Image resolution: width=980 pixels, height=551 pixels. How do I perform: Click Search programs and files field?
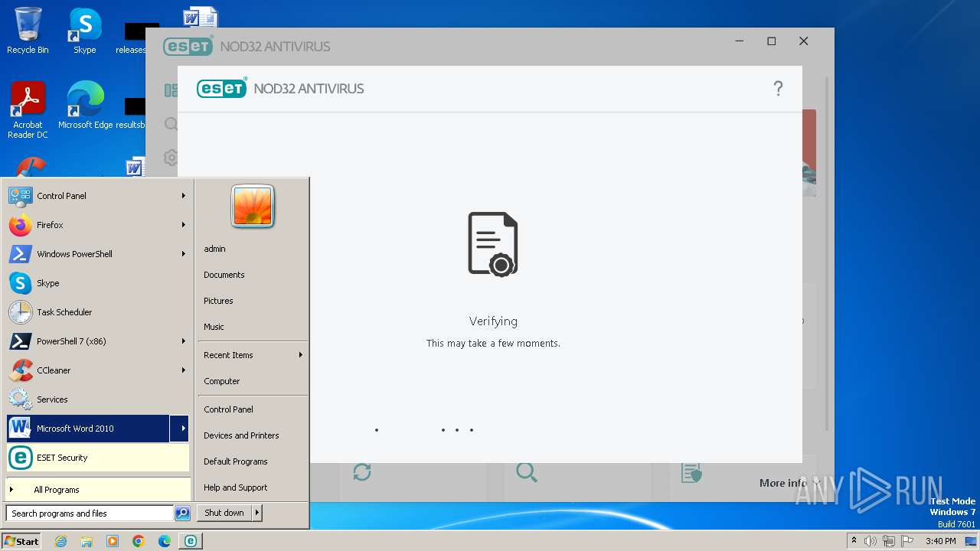point(90,514)
